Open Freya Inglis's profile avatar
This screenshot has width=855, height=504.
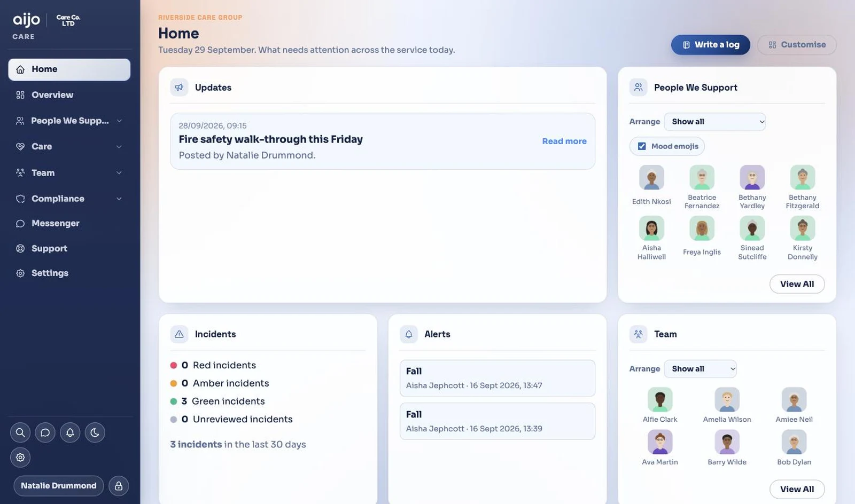click(702, 229)
